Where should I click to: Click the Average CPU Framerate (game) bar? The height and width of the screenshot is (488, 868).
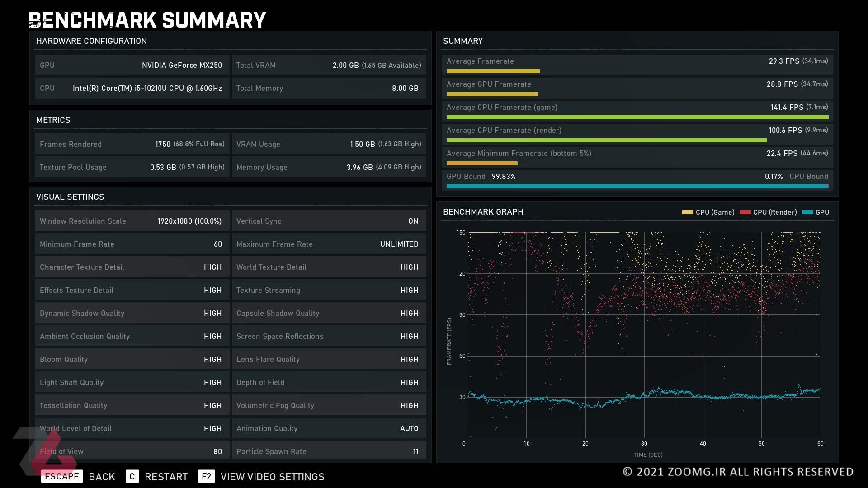tap(637, 117)
